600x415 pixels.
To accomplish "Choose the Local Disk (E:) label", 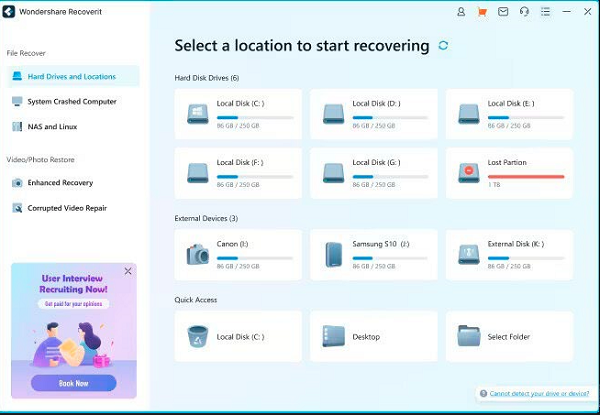I will click(511, 103).
